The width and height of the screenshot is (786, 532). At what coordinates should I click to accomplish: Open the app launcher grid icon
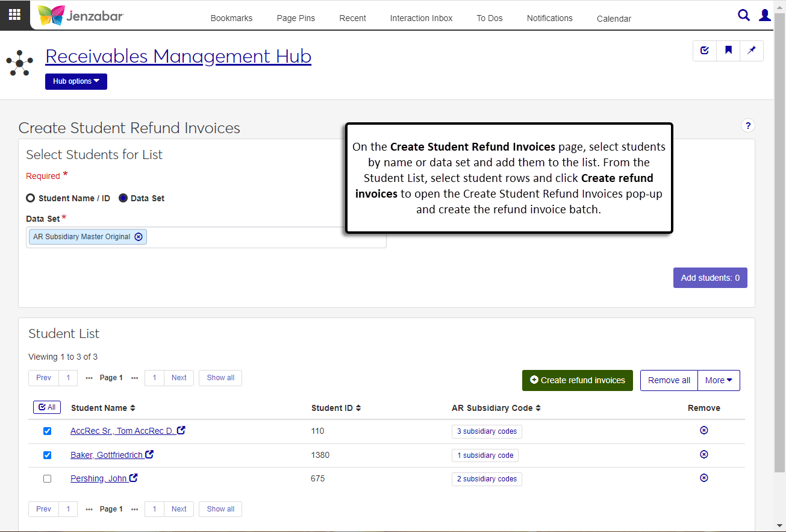click(x=14, y=15)
